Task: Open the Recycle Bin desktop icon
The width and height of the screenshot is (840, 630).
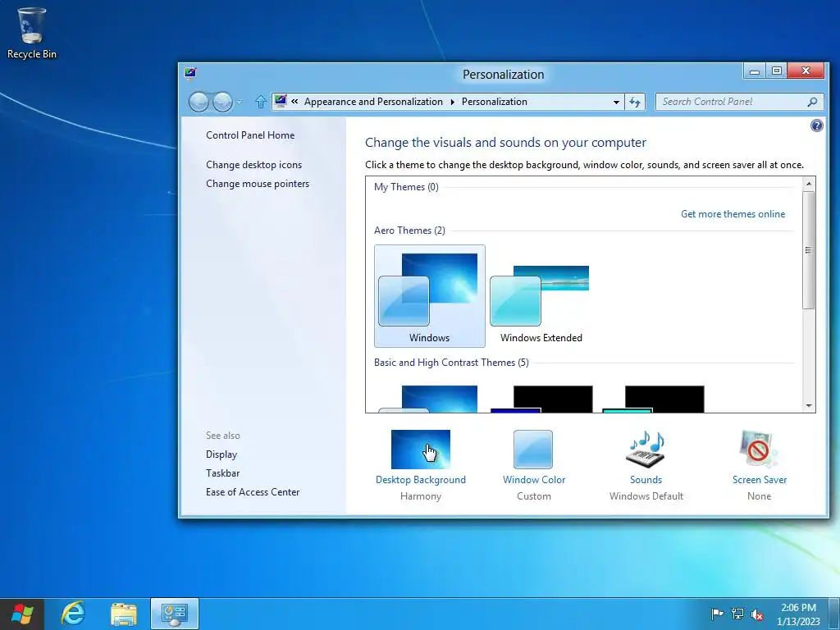Action: 32,33
